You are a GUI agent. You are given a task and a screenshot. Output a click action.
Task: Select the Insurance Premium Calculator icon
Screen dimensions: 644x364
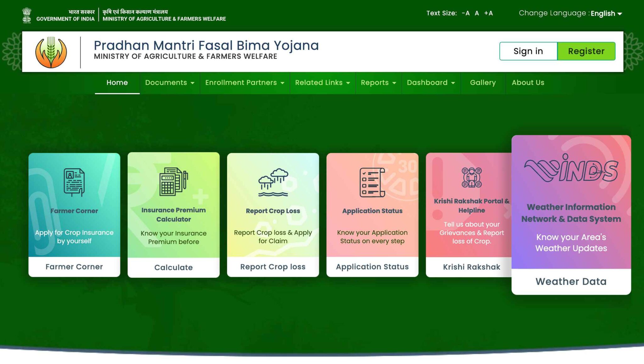pos(173,182)
